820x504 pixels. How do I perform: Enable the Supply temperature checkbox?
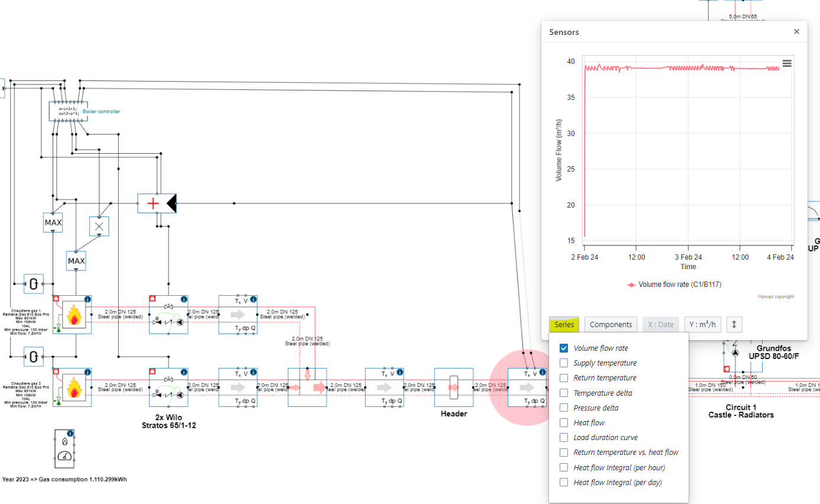click(564, 363)
